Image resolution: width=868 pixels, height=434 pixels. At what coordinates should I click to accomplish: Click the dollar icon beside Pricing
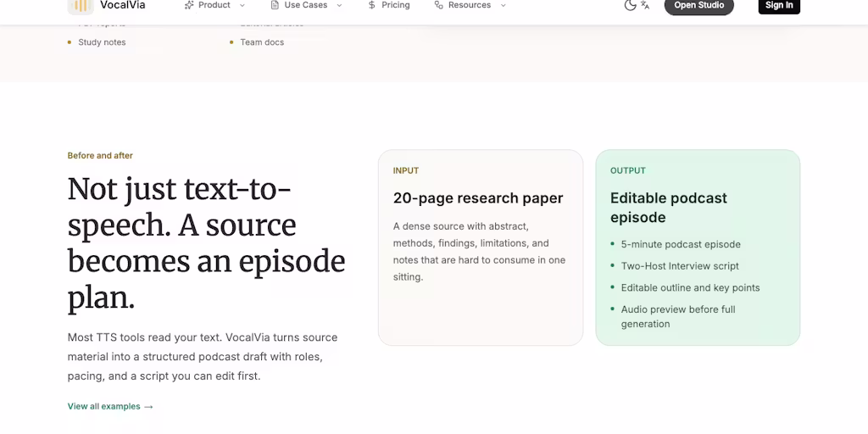coord(371,5)
